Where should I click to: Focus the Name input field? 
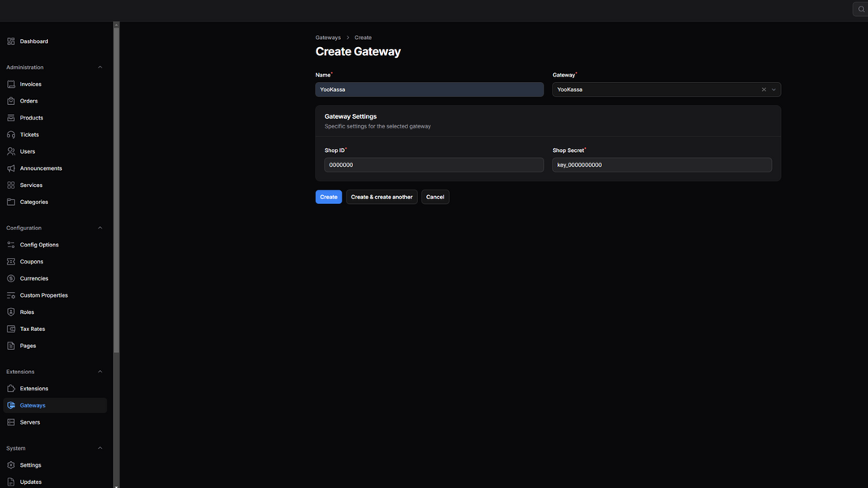tap(430, 89)
